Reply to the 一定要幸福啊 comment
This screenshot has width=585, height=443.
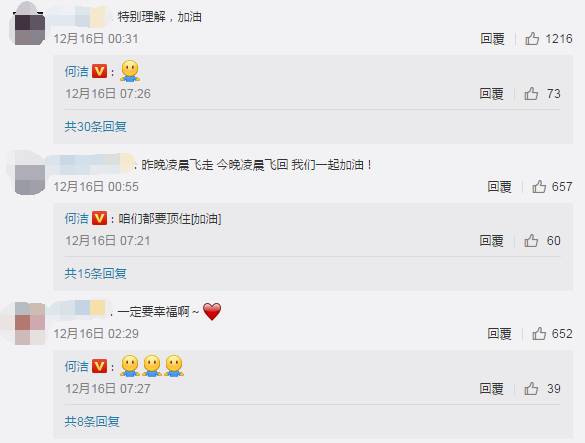pos(500,333)
